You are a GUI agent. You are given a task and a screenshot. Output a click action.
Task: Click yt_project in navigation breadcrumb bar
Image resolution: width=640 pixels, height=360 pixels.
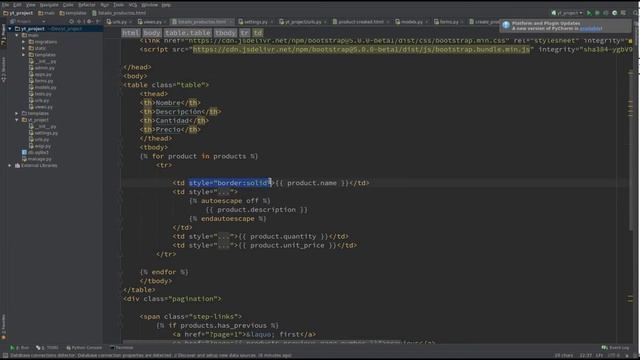[x=18, y=13]
